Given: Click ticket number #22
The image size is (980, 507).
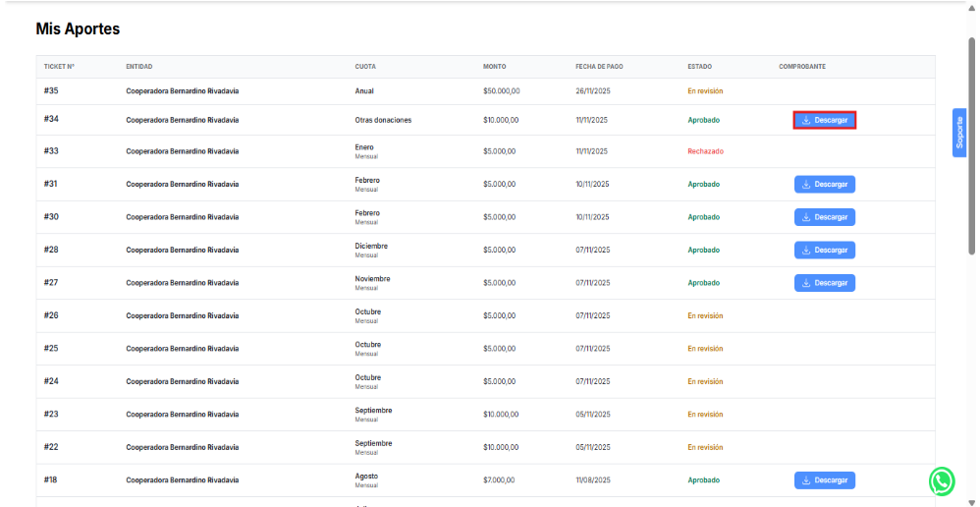Looking at the screenshot, I should pyautogui.click(x=51, y=447).
